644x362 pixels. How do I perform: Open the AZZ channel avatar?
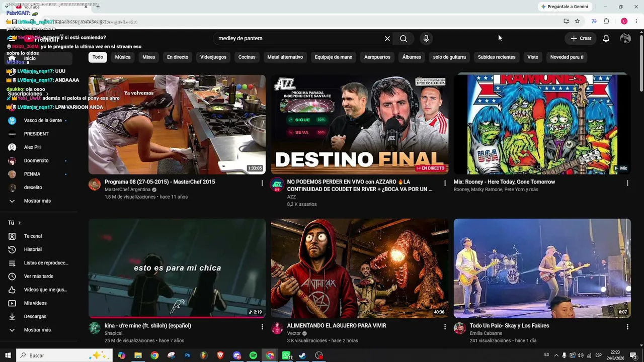277,185
